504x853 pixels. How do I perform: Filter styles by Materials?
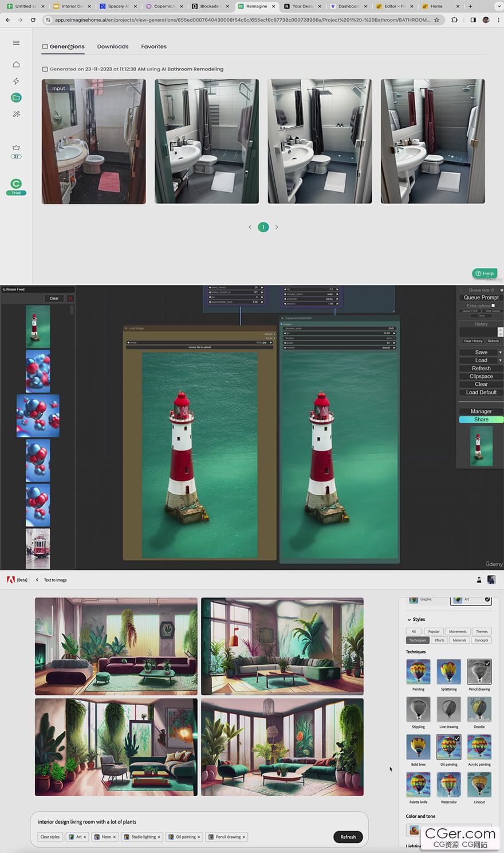click(459, 640)
